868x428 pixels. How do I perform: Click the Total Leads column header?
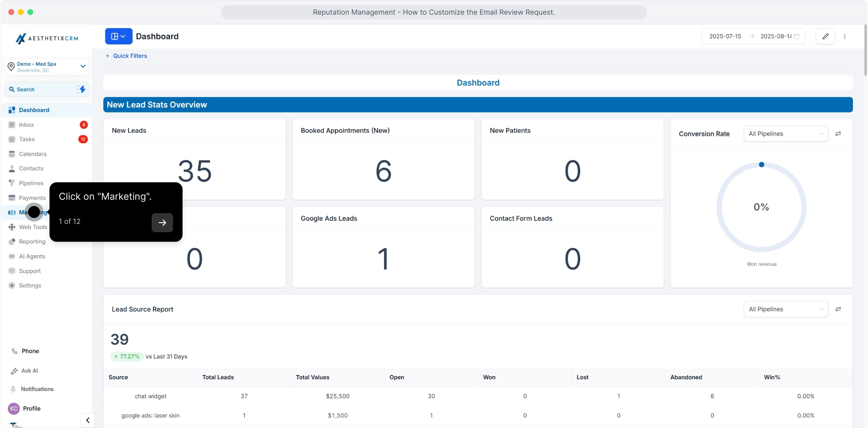coord(218,377)
